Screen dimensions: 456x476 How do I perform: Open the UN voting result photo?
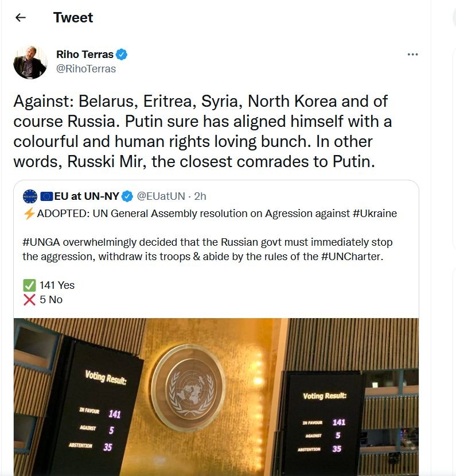[216, 396]
